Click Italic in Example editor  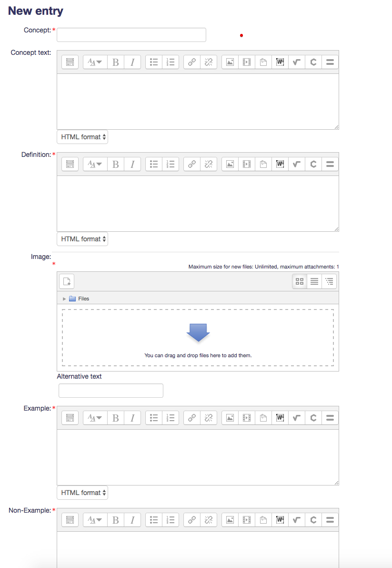point(132,418)
